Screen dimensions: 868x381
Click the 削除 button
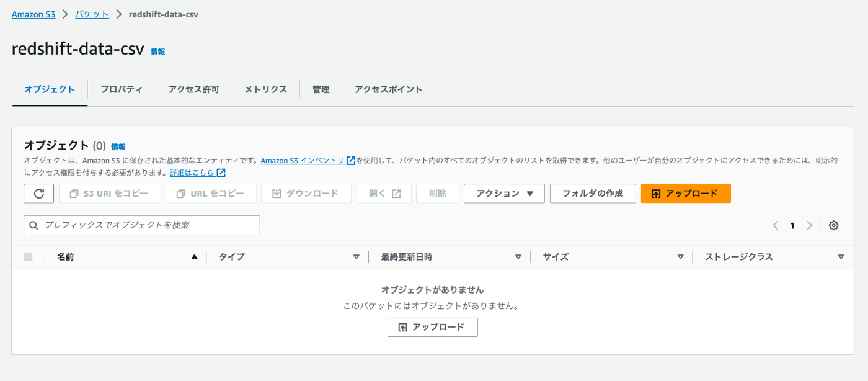[x=438, y=194]
